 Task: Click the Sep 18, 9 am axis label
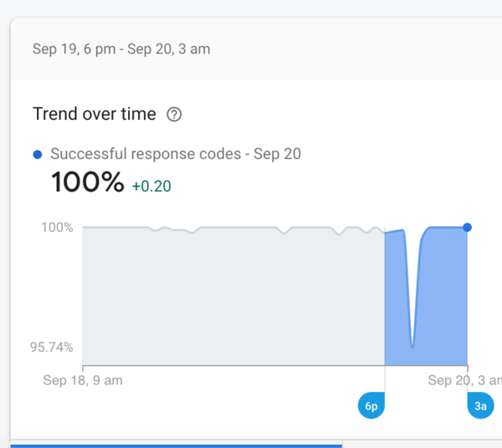(x=83, y=381)
